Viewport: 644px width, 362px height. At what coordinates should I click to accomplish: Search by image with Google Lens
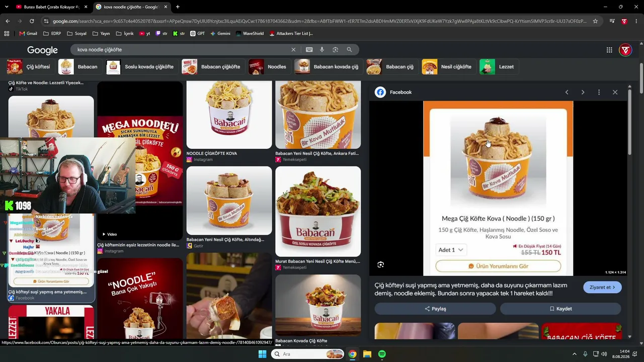point(335,50)
